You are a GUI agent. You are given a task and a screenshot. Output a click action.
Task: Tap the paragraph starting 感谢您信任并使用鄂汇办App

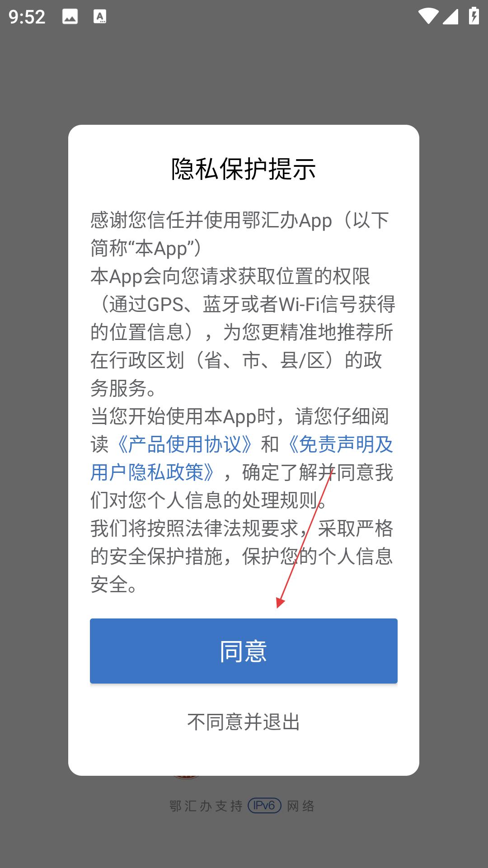pos(240,234)
